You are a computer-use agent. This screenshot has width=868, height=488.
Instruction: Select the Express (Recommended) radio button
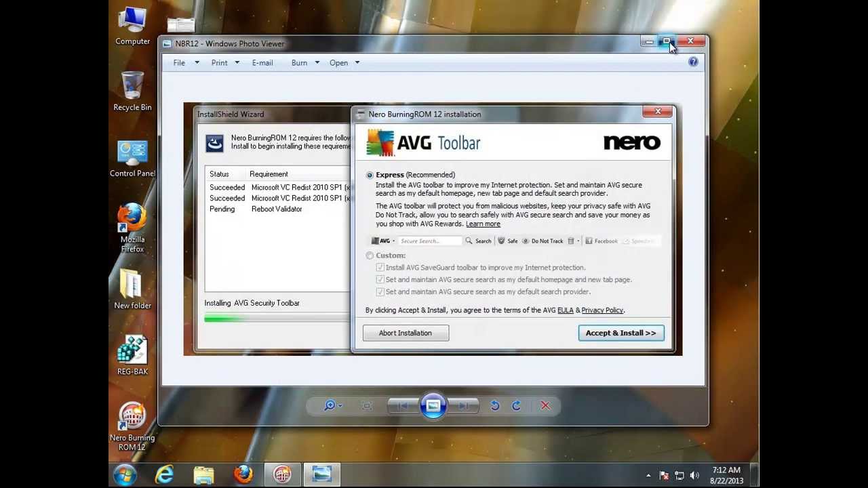(x=370, y=175)
